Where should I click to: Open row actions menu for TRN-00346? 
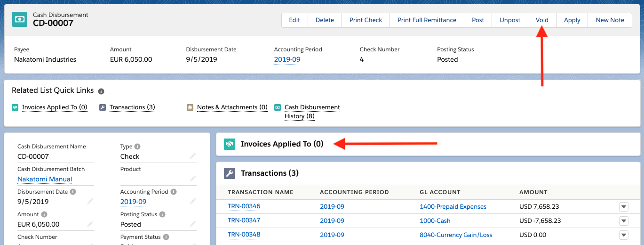pyautogui.click(x=624, y=207)
